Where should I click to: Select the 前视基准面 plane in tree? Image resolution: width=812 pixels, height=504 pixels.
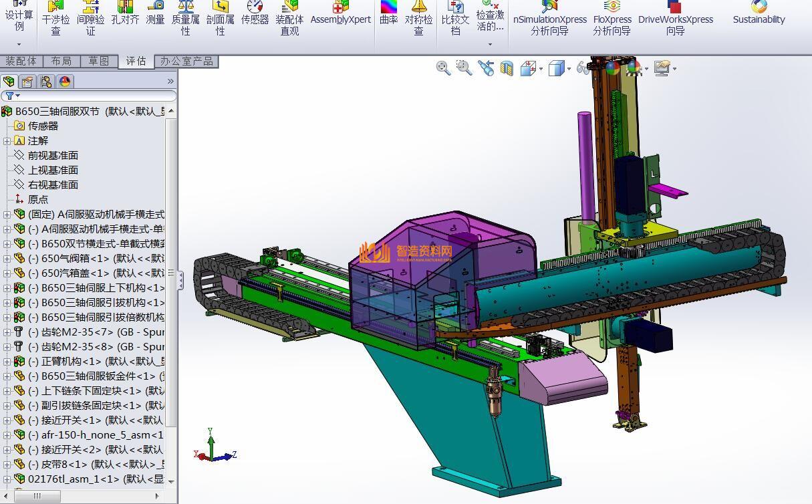point(53,155)
